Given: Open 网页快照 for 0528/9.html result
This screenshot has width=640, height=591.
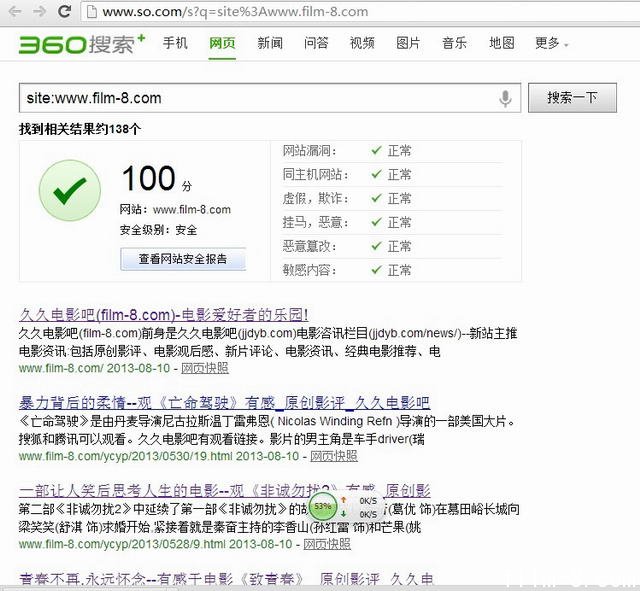Looking at the screenshot, I should tap(327, 544).
